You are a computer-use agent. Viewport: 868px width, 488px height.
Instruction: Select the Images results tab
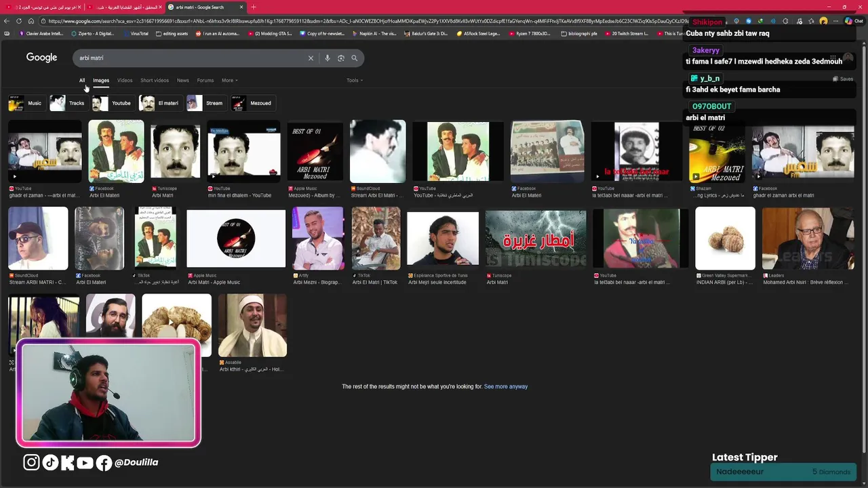pos(101,81)
